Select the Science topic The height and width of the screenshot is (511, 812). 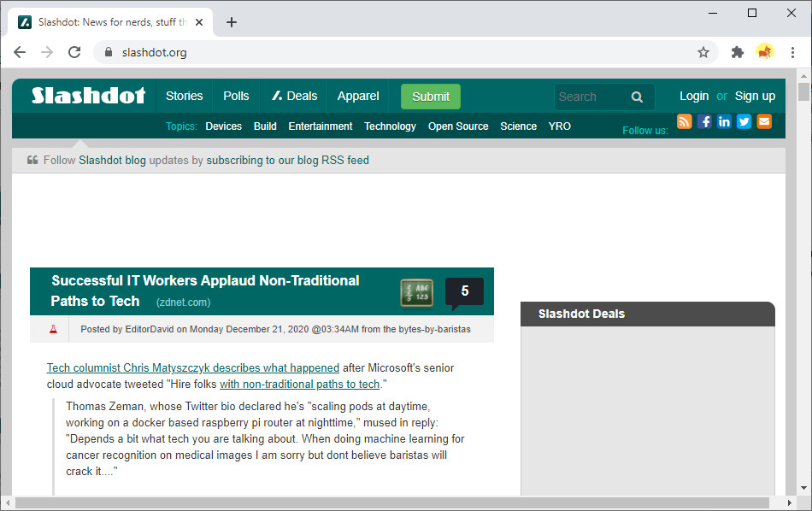(x=518, y=126)
